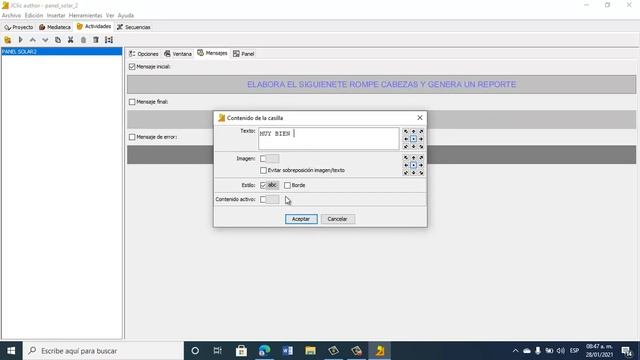640x360 pixels.
Task: Center text using Texto grid center button
Action: tap(413, 139)
